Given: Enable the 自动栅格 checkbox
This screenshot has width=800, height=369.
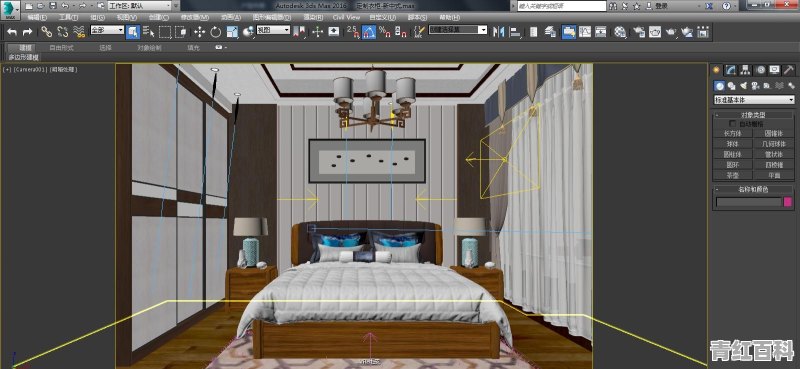Looking at the screenshot, I should pyautogui.click(x=733, y=124).
